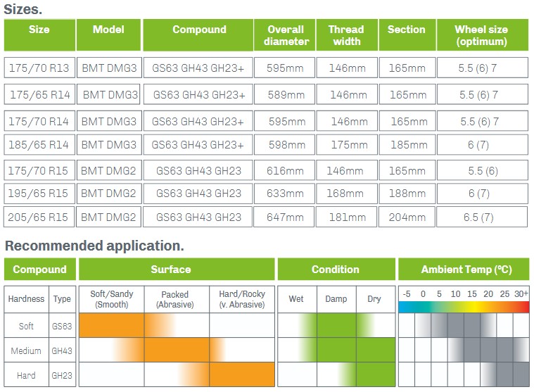Select the 185/65 R14 size cell
This screenshot has width=534, height=392.
[39, 145]
